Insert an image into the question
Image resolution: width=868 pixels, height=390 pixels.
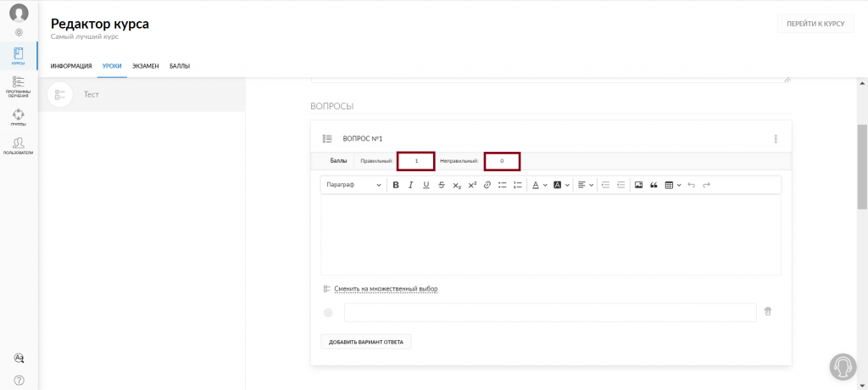pos(638,185)
